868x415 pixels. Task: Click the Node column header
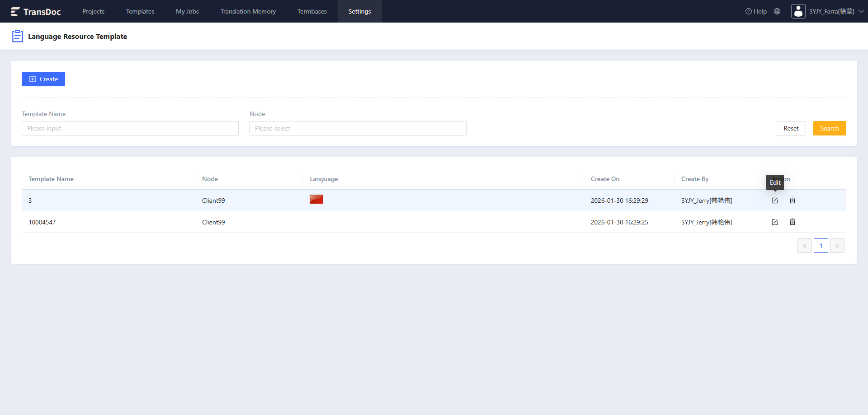[x=210, y=179]
